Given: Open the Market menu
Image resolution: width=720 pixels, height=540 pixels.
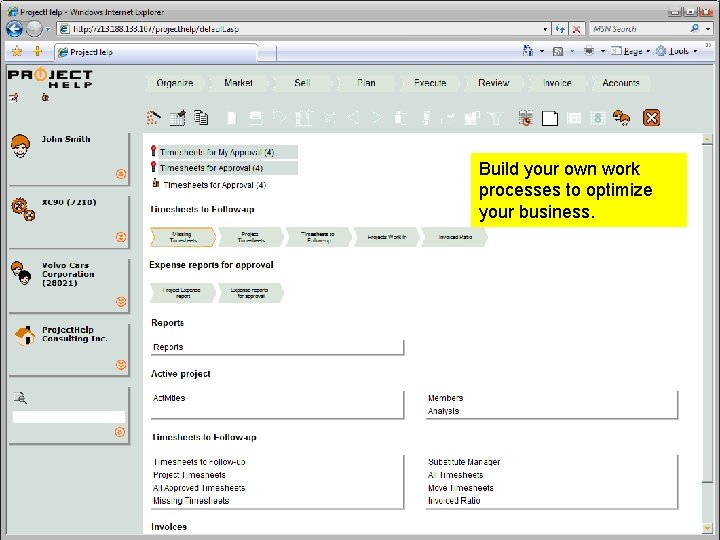Looking at the screenshot, I should [x=238, y=83].
